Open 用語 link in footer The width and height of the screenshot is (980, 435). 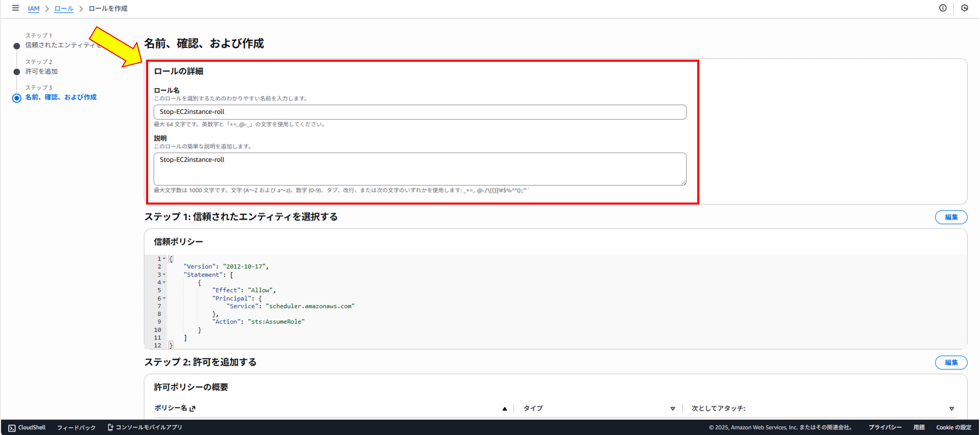(x=919, y=427)
